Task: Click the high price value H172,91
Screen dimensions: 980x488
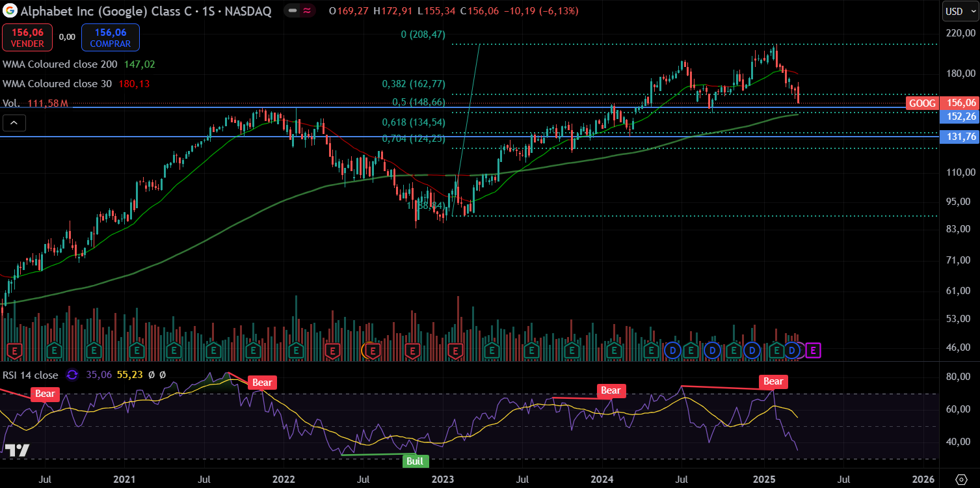Action: pos(393,11)
